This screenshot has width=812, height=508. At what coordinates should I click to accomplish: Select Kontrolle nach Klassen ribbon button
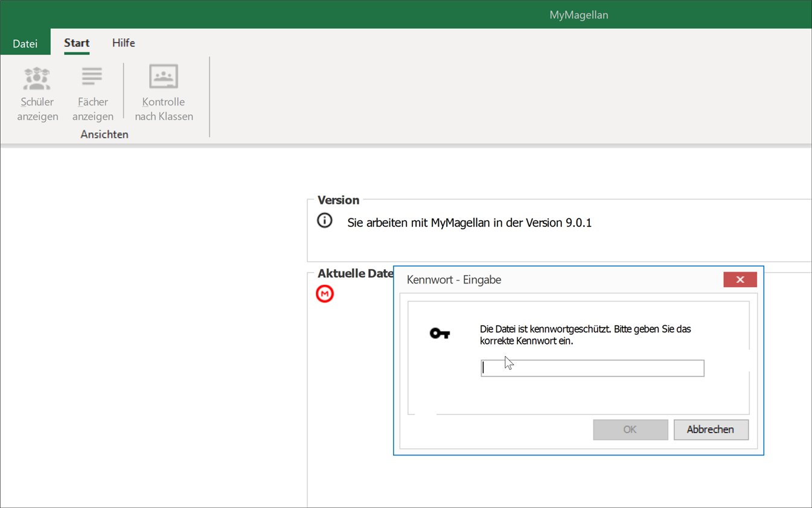coord(164,94)
